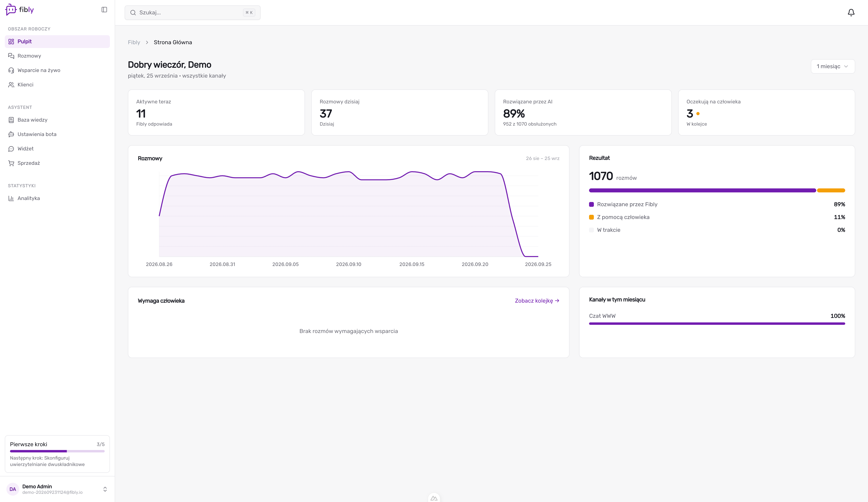Click the Ustawienia bota robot icon
Image resolution: width=868 pixels, height=502 pixels.
pos(11,134)
